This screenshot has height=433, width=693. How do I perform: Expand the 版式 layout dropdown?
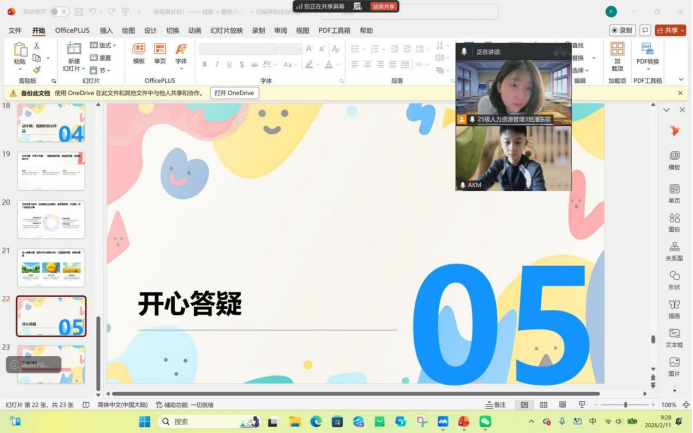(105, 45)
